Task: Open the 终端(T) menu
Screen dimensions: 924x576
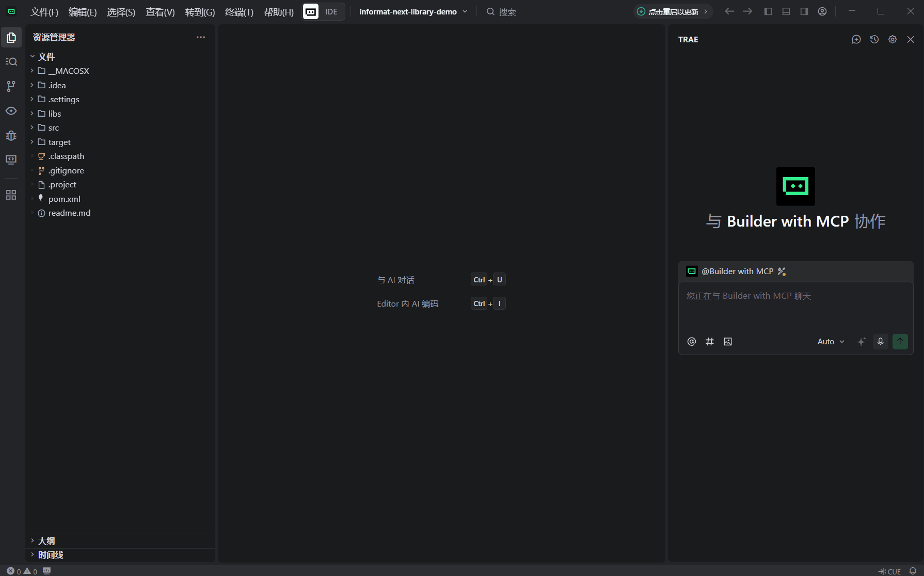Action: pyautogui.click(x=238, y=12)
